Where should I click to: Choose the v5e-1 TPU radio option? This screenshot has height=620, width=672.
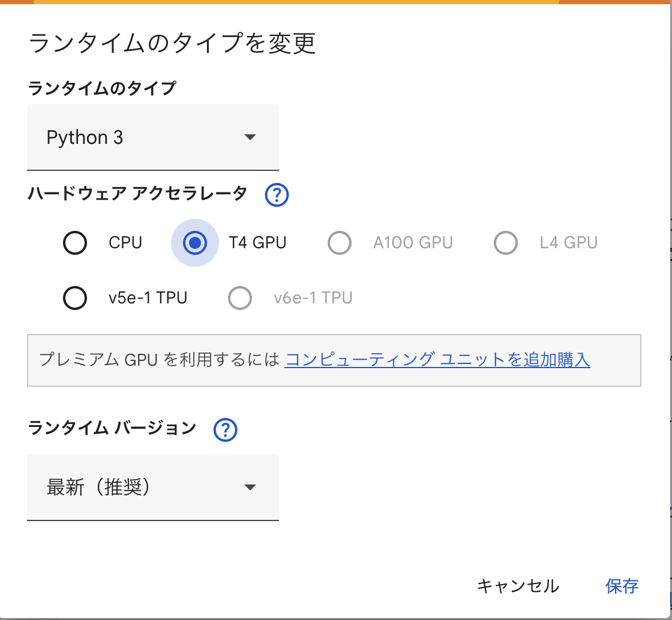75,298
